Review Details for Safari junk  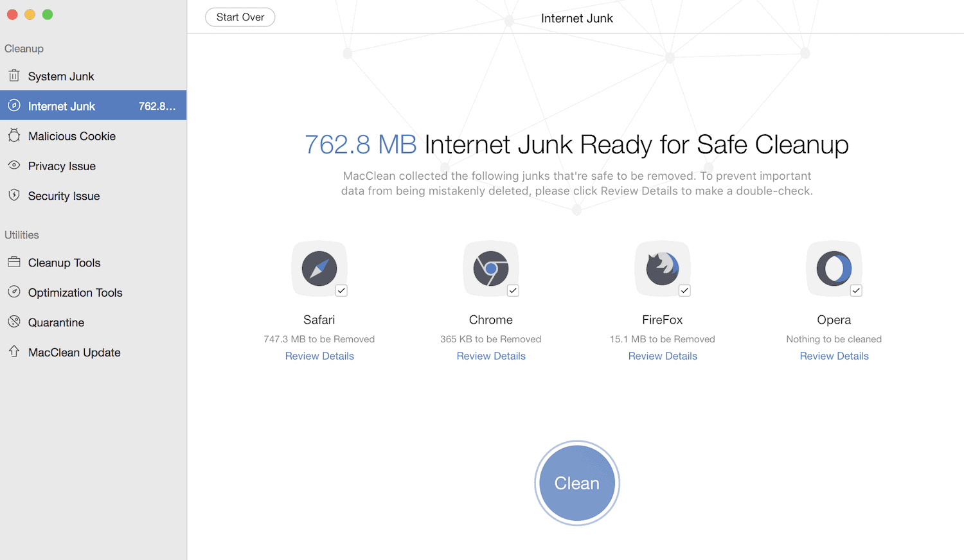pyautogui.click(x=319, y=356)
